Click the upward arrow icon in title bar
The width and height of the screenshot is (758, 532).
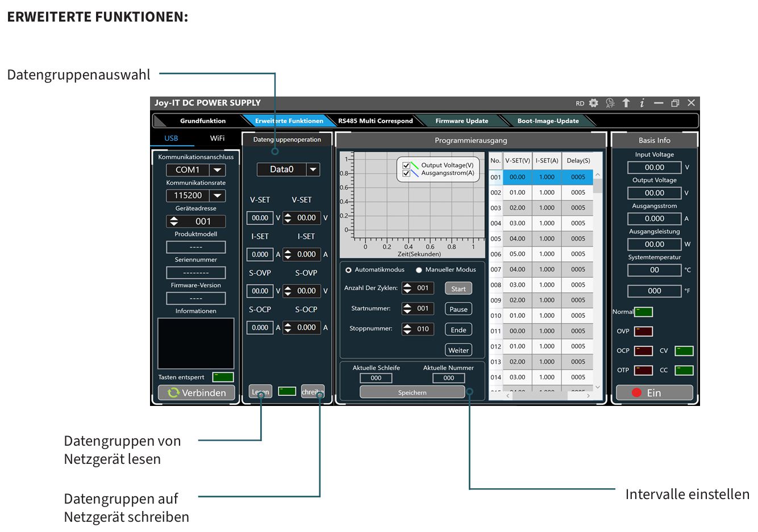(626, 103)
